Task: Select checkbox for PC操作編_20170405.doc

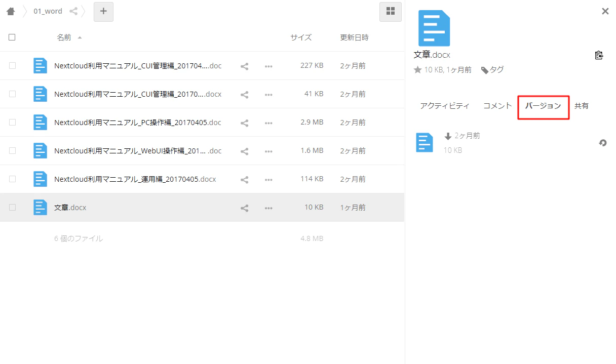Action: pyautogui.click(x=12, y=123)
